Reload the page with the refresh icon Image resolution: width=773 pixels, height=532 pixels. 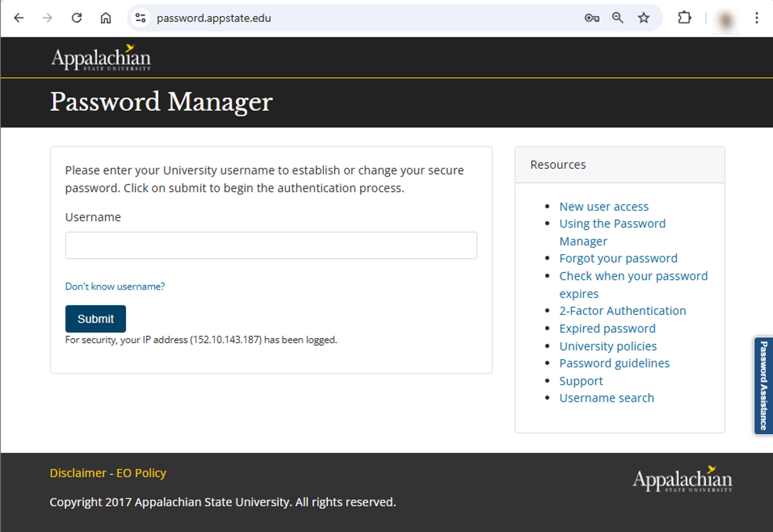(77, 18)
